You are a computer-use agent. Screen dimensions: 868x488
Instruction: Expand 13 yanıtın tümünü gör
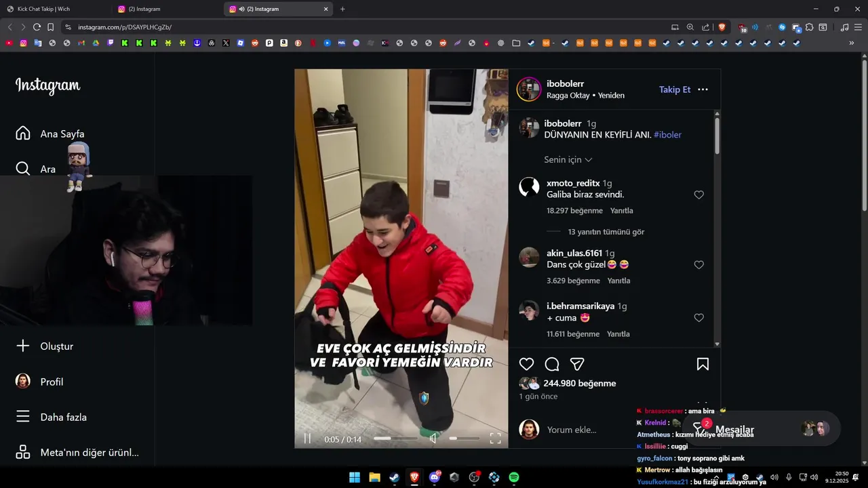click(x=606, y=232)
